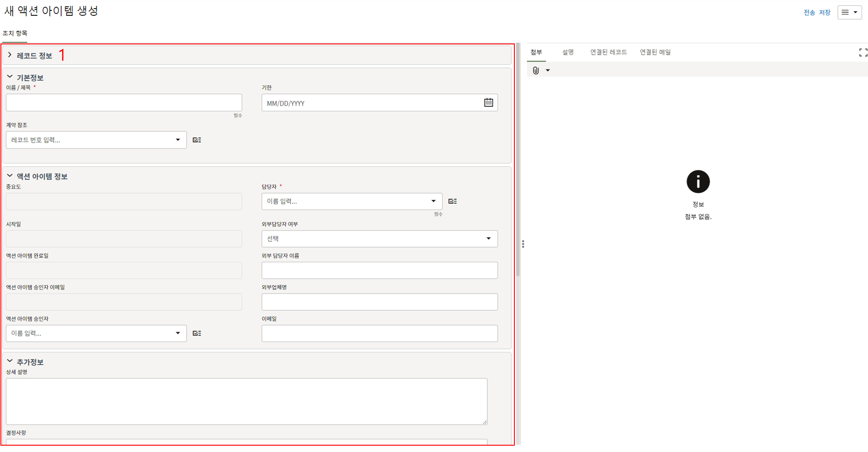Open the 계약 참조 record dropdown
The width and height of the screenshot is (868, 452).
pyautogui.click(x=177, y=140)
